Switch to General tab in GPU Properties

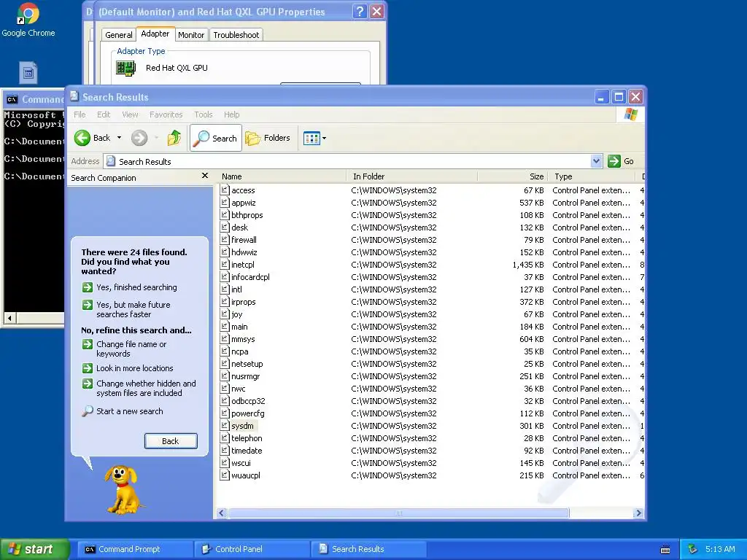coord(119,35)
